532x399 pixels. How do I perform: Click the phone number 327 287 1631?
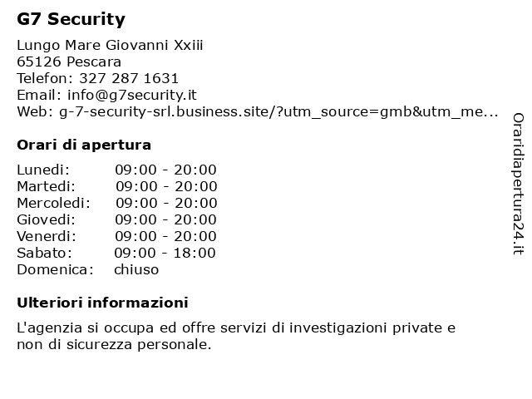point(129,78)
